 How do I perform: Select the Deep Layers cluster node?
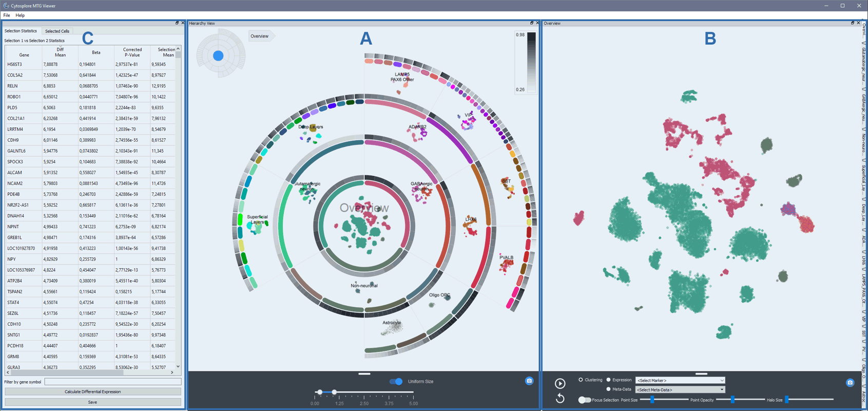(x=311, y=133)
